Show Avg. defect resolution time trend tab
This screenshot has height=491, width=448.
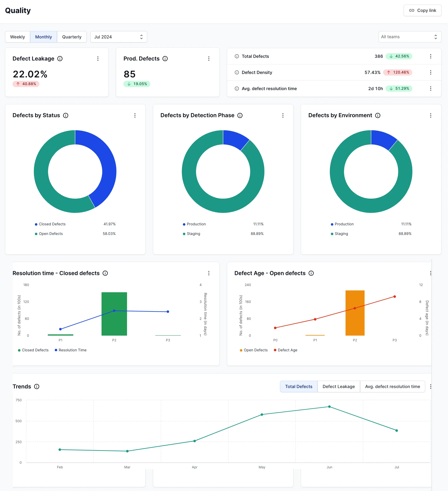[x=392, y=386]
